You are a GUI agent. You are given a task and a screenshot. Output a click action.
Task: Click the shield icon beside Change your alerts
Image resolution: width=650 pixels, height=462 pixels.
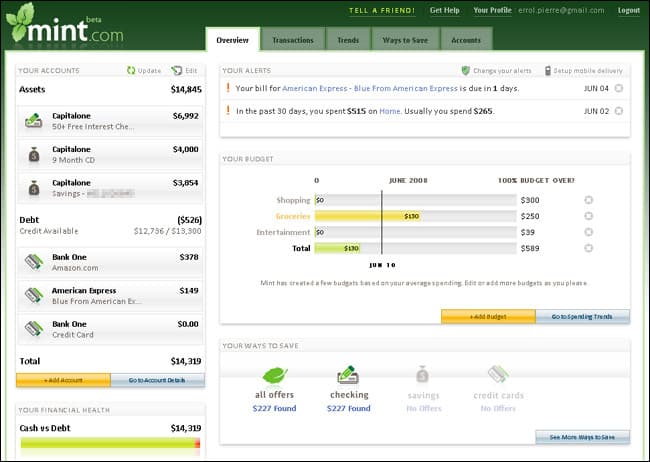point(466,71)
